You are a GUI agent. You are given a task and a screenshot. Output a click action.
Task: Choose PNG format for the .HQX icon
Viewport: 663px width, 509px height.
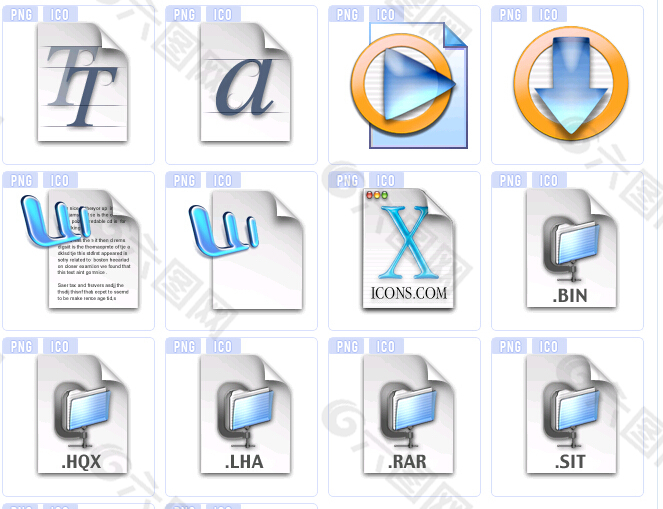click(x=21, y=347)
